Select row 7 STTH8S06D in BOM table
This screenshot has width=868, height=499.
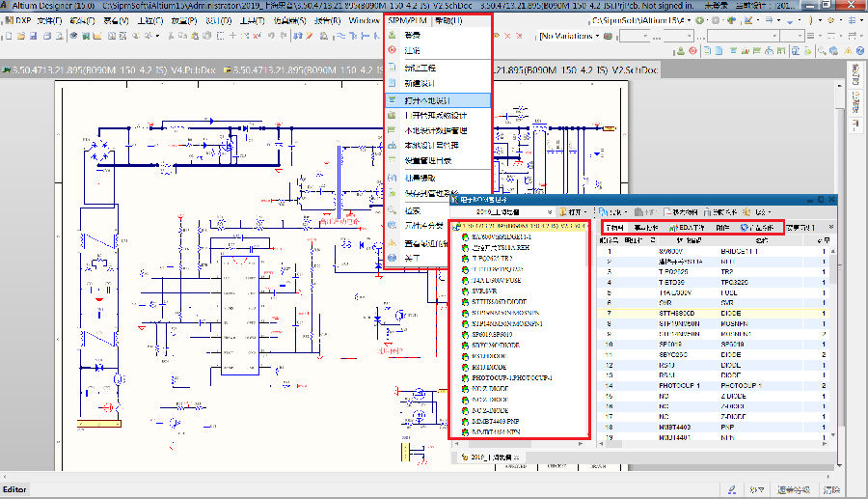(x=675, y=314)
